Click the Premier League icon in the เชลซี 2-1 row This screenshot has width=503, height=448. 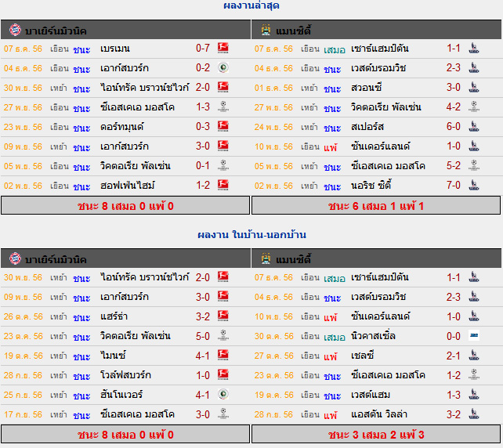click(474, 355)
